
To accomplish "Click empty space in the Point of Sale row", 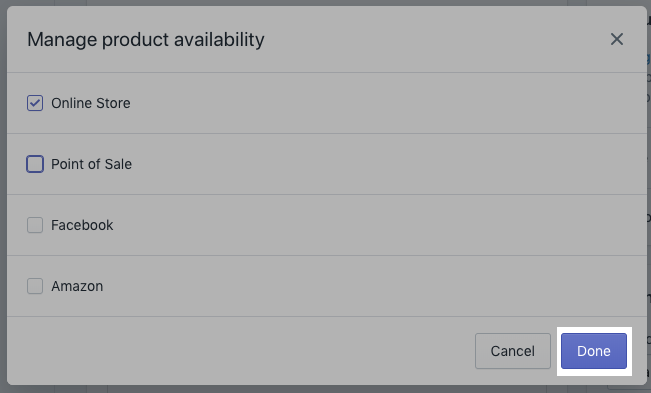I will click(374, 164).
